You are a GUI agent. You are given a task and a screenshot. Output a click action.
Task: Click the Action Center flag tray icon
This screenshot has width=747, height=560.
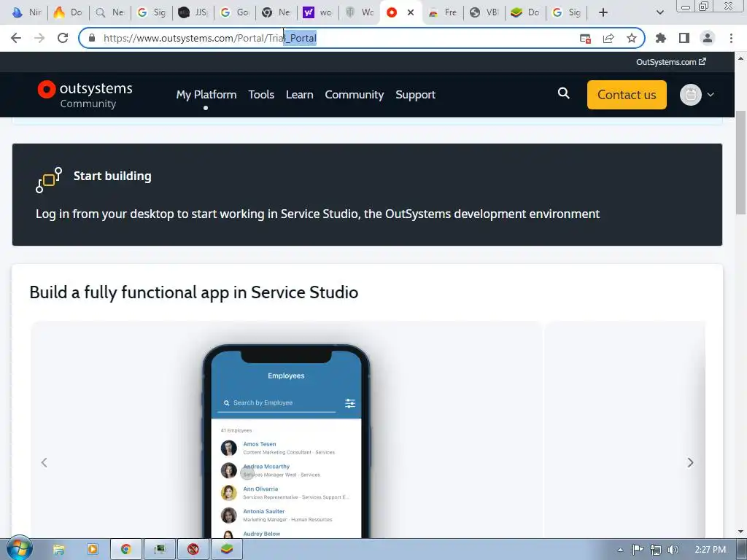638,550
